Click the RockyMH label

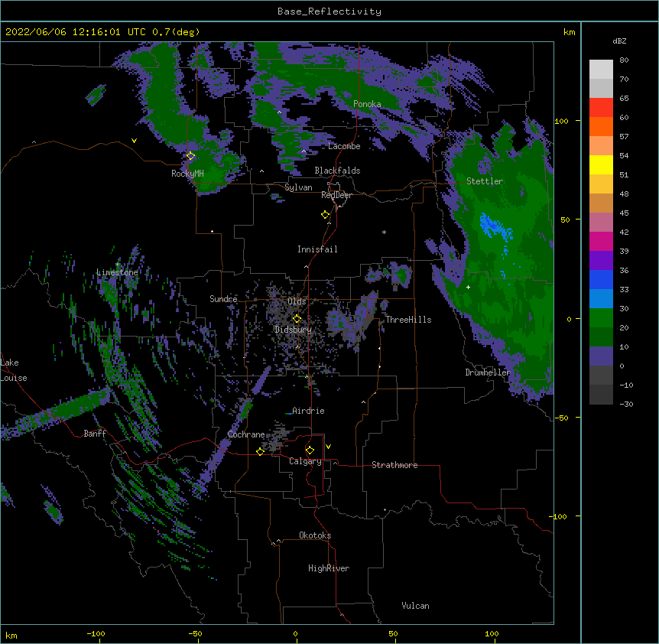tap(187, 174)
